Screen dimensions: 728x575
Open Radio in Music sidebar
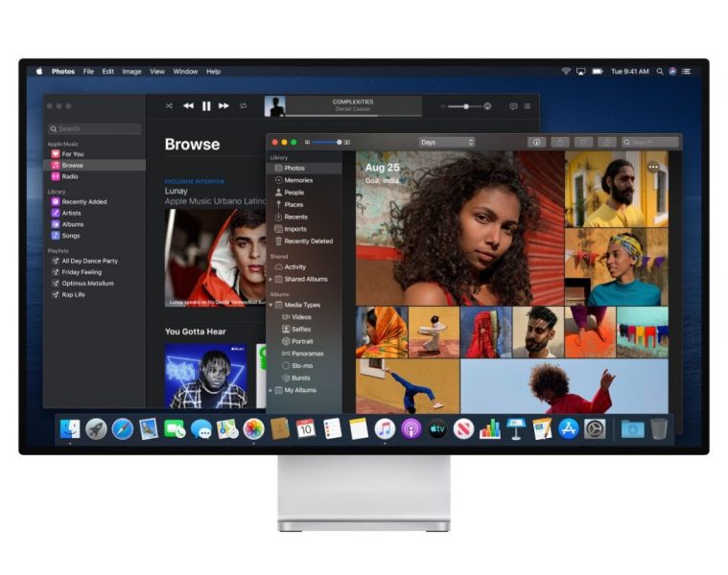click(94, 176)
